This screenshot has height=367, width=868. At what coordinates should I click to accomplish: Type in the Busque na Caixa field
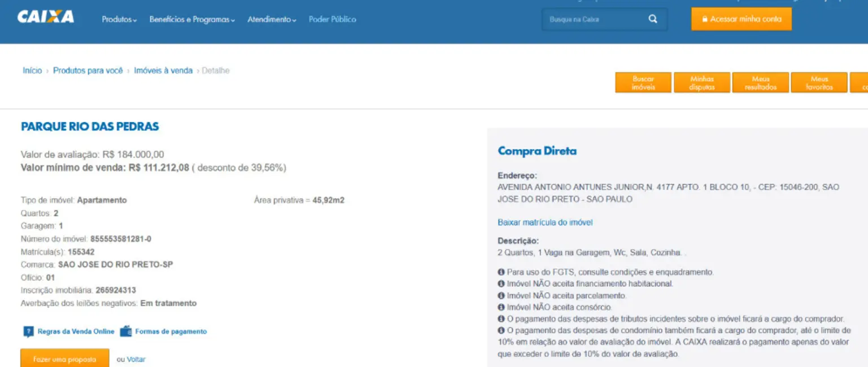click(593, 19)
